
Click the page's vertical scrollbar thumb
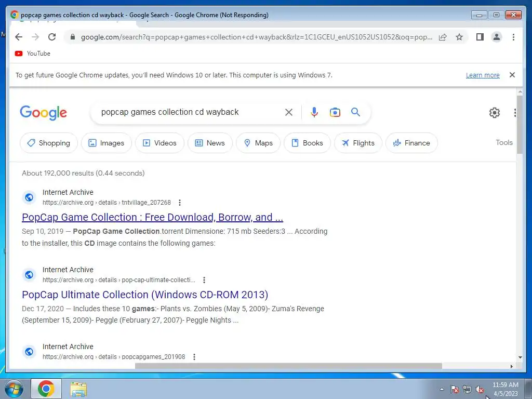[x=520, y=125]
